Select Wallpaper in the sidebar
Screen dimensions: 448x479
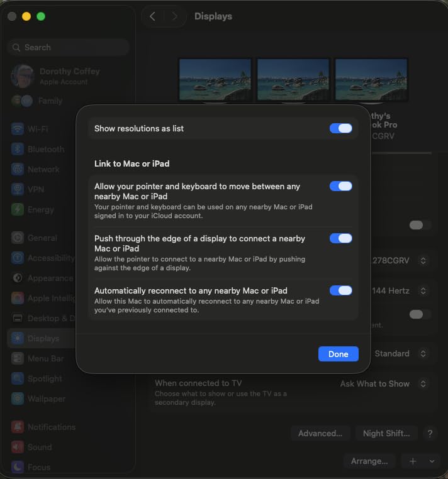(38, 399)
